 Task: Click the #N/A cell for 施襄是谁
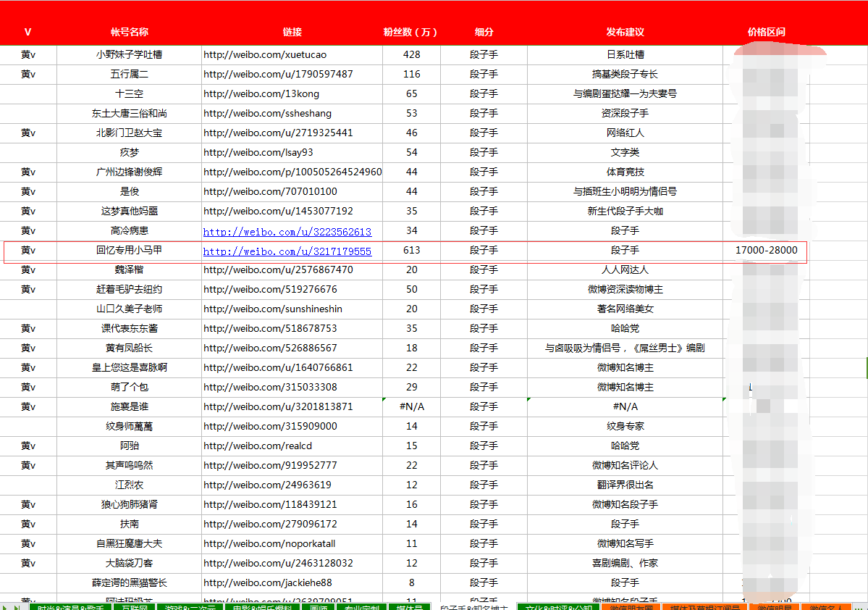click(x=413, y=406)
